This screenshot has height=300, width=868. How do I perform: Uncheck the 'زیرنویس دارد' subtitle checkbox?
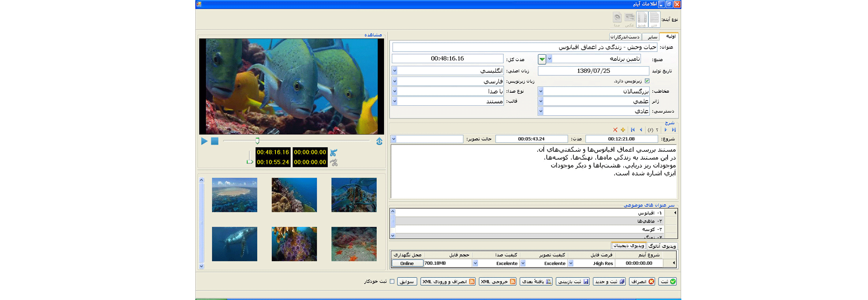pos(647,81)
